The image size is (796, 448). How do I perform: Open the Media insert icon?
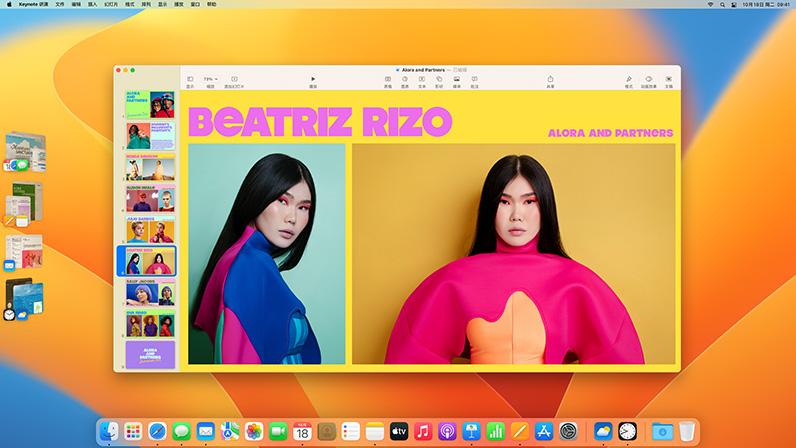pos(457,81)
